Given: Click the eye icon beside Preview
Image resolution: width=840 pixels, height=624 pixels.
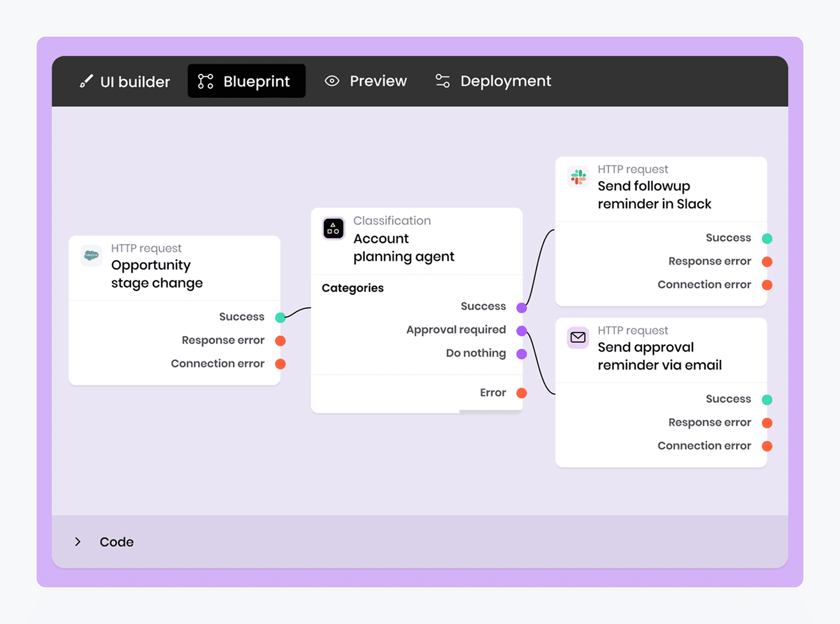Looking at the screenshot, I should (x=332, y=81).
